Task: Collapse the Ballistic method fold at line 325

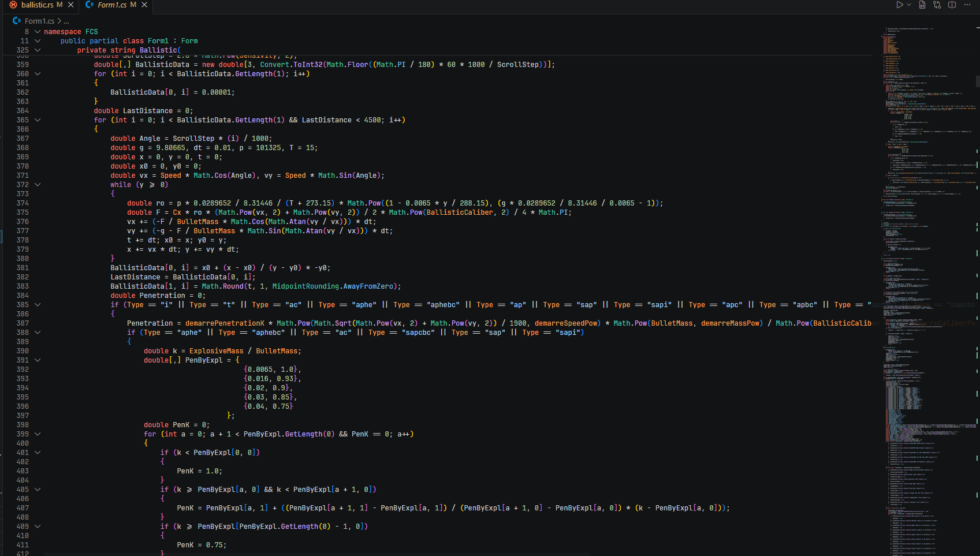Action: pos(38,50)
